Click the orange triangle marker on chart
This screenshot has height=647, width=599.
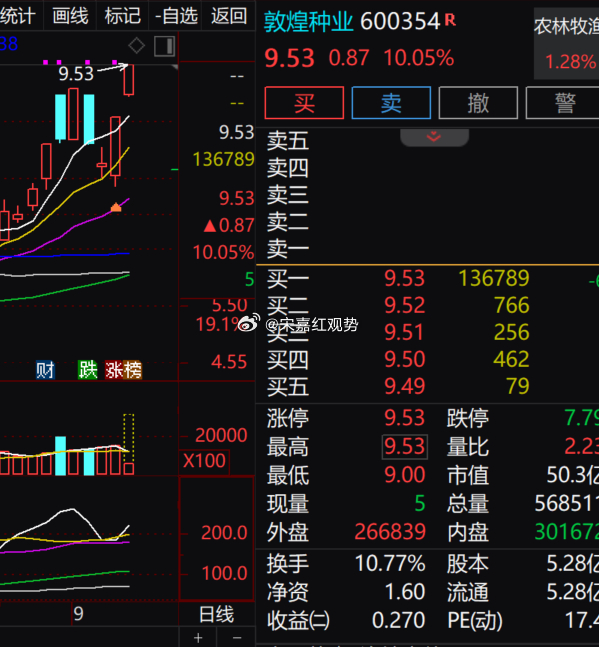tap(116, 207)
